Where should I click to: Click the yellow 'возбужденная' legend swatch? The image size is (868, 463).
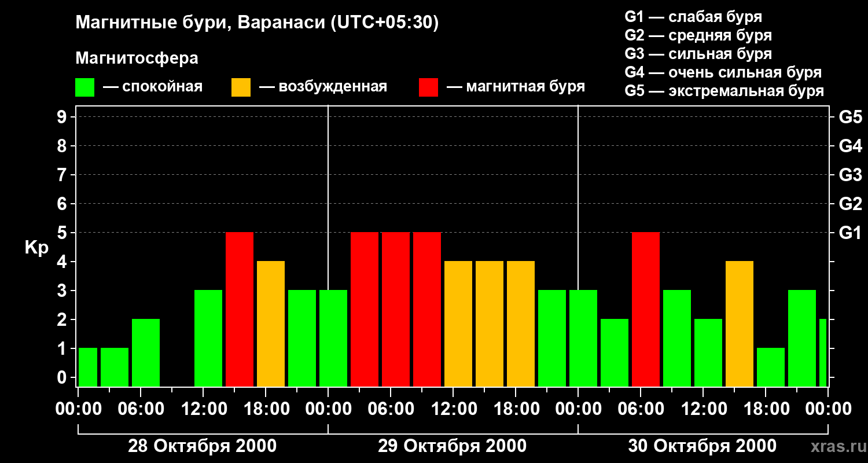point(241,87)
